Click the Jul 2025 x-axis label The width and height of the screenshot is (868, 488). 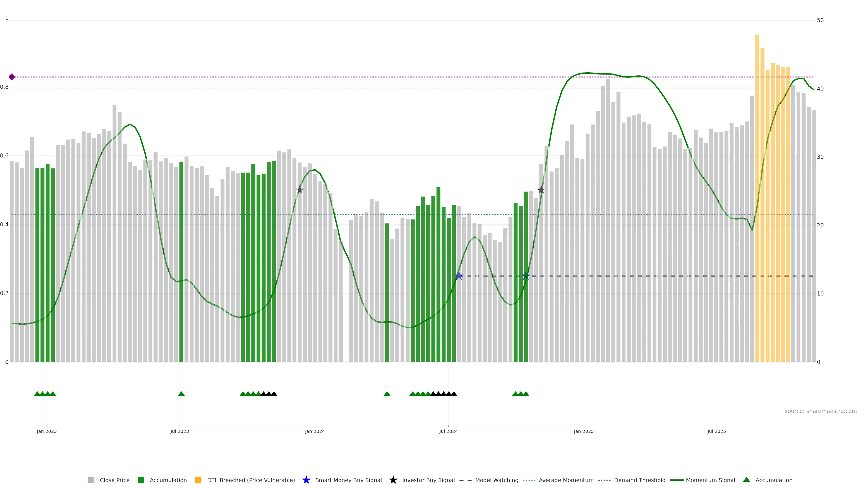717,432
